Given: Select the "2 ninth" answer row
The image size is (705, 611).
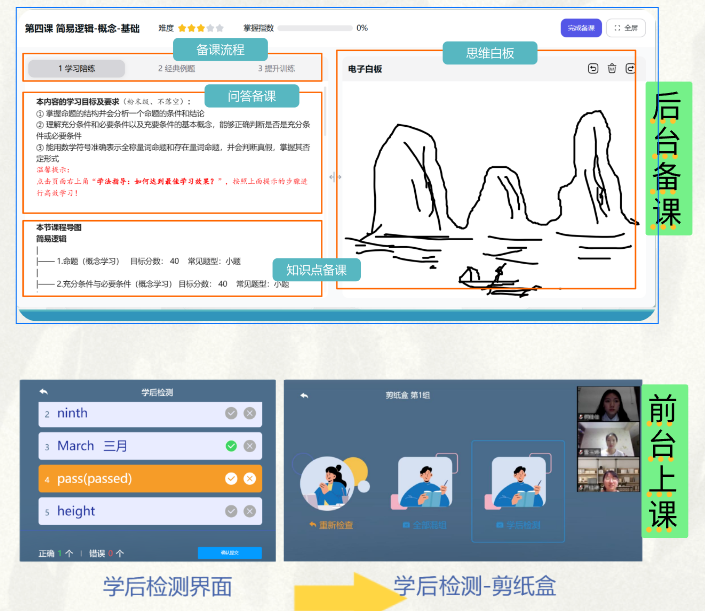Looking at the screenshot, I should coord(150,414).
